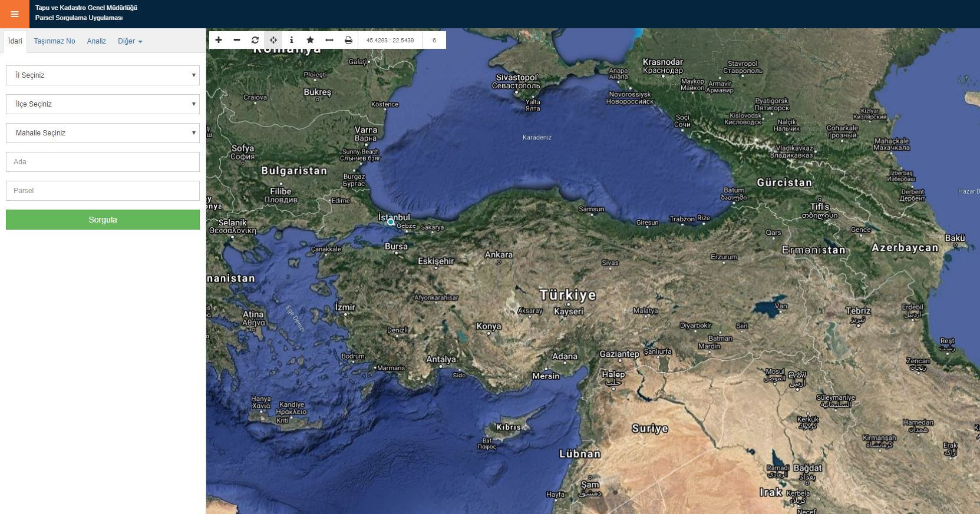Select the İdari tab
The width and height of the screenshot is (980, 514).
point(15,41)
